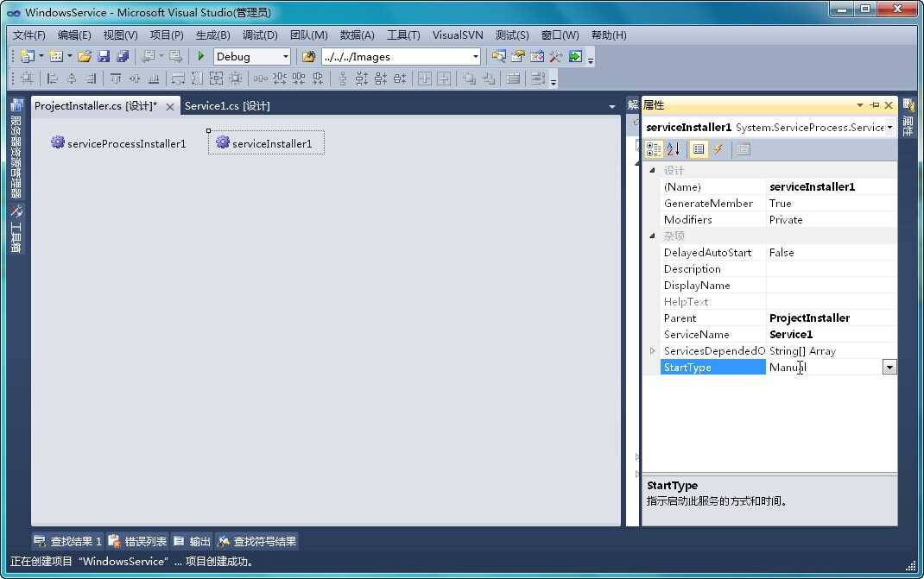Open the StartType value dropdown arrow

889,368
